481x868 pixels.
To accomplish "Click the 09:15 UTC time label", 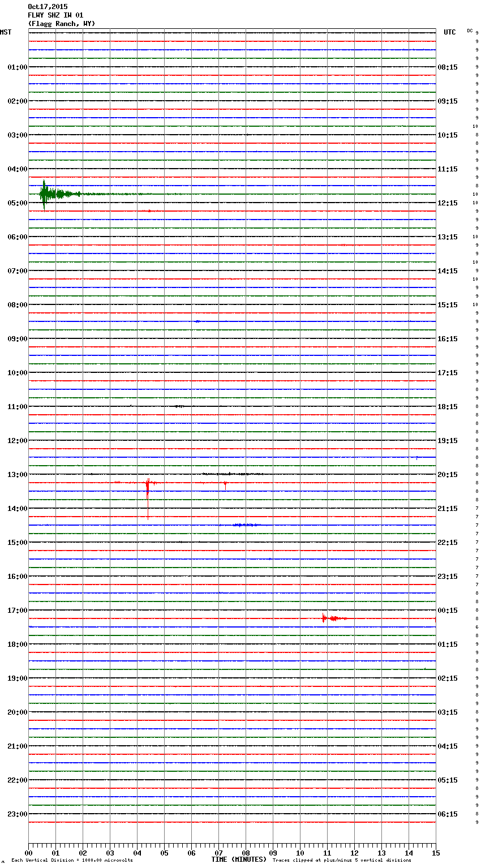I will pyautogui.click(x=448, y=101).
